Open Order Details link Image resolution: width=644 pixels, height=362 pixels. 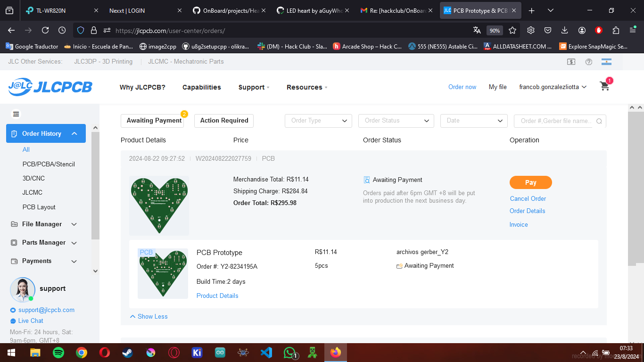pyautogui.click(x=527, y=211)
